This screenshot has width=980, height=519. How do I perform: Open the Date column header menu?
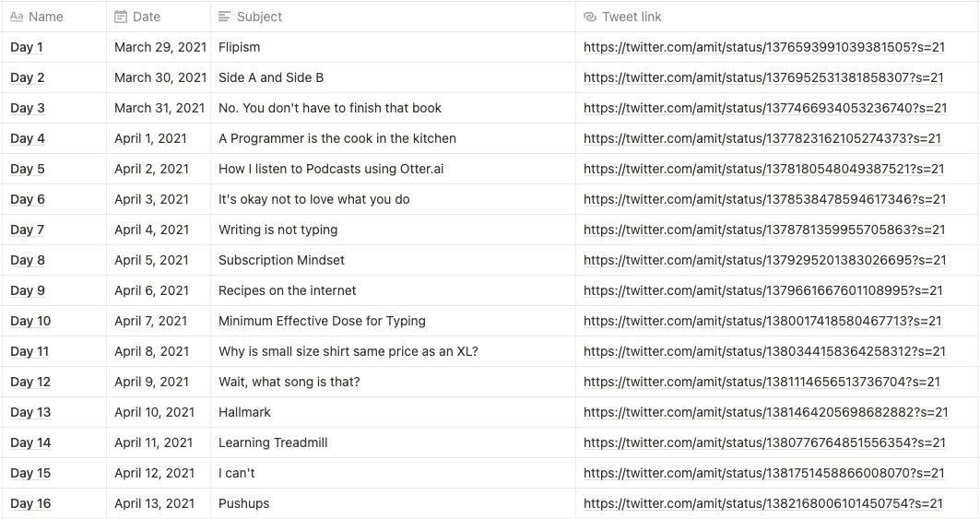coord(146,17)
